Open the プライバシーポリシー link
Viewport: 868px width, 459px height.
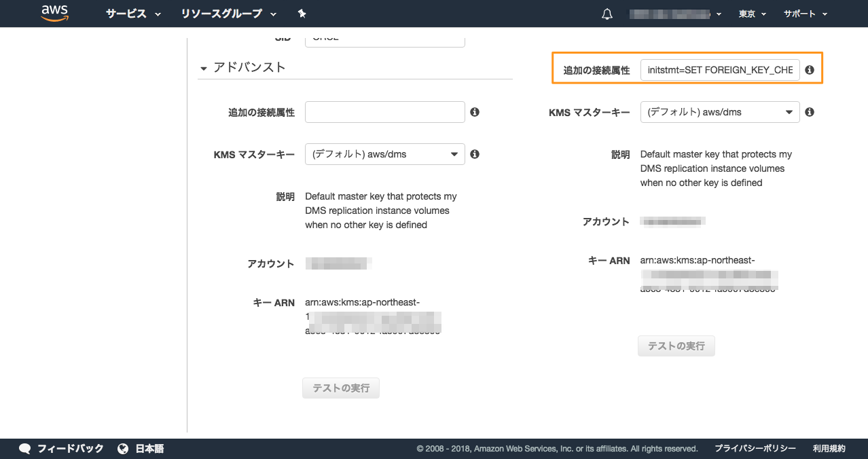(x=755, y=449)
